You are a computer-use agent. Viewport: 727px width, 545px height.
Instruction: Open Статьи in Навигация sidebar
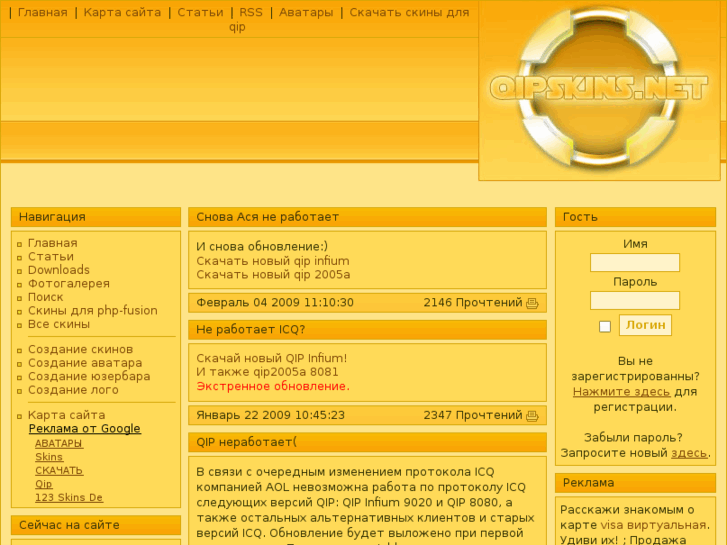[x=51, y=256]
